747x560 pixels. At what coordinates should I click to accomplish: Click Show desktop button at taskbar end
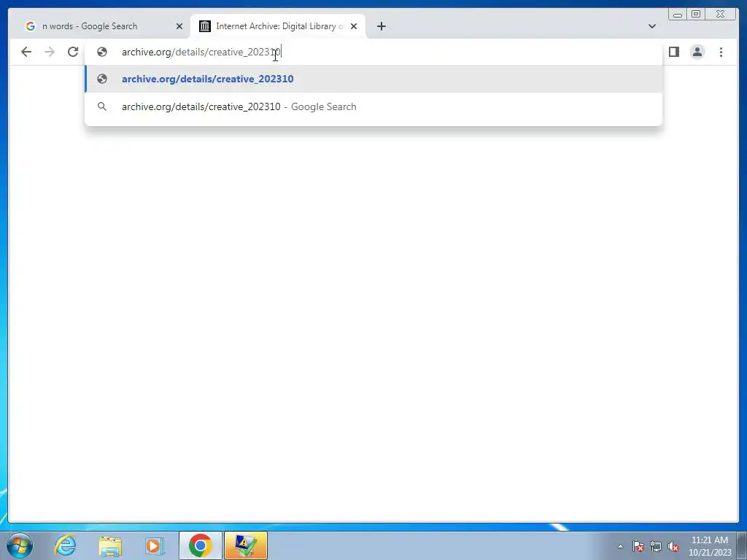coord(742,545)
